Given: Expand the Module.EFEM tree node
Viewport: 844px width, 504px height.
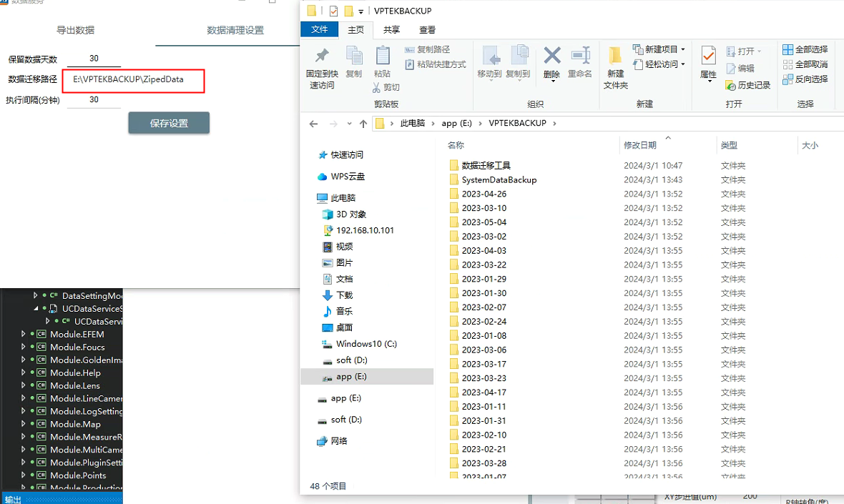Looking at the screenshot, I should (24, 334).
